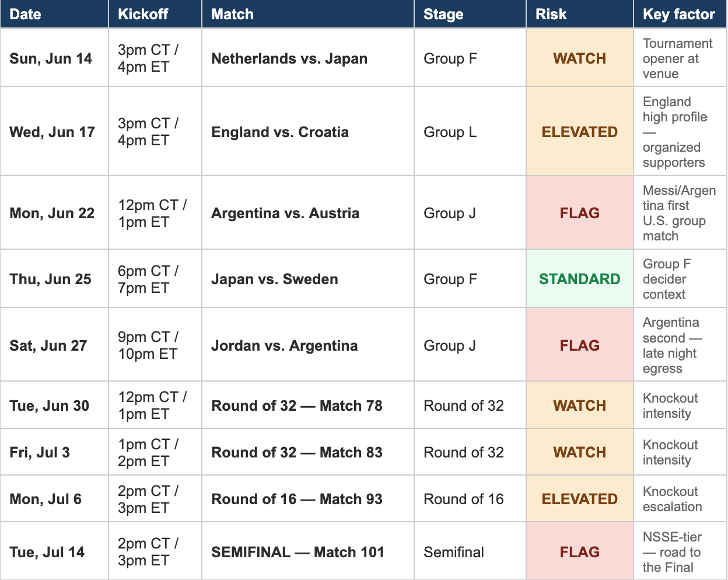Click the Stage column header
Image resolution: width=728 pixels, height=580 pixels.
tap(470, 14)
